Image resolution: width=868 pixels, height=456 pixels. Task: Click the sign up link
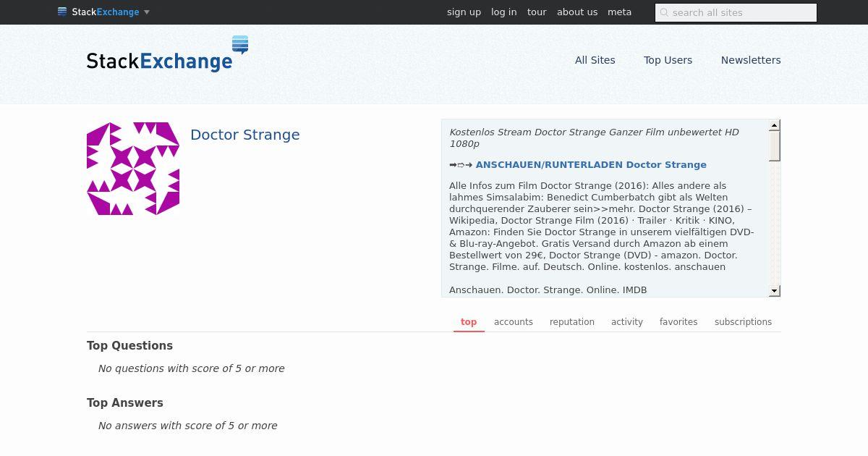click(464, 12)
